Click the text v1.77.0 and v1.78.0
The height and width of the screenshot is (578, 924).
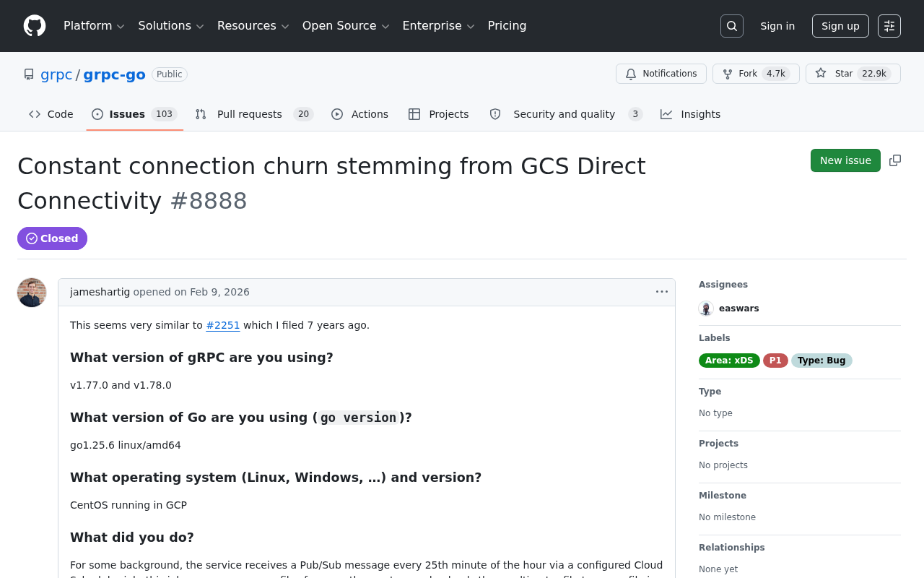(x=121, y=385)
